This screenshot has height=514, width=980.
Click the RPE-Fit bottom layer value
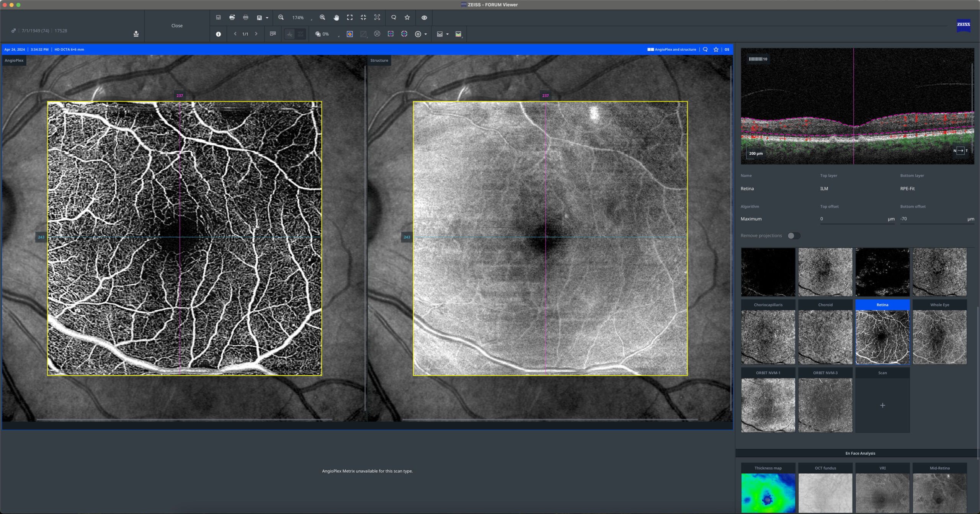pyautogui.click(x=907, y=189)
